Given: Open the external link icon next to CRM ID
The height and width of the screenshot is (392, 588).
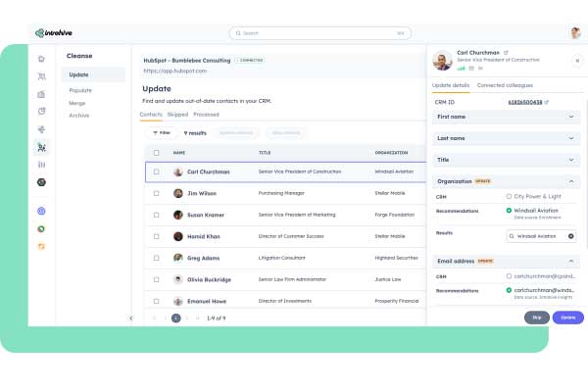Looking at the screenshot, I should (x=547, y=102).
